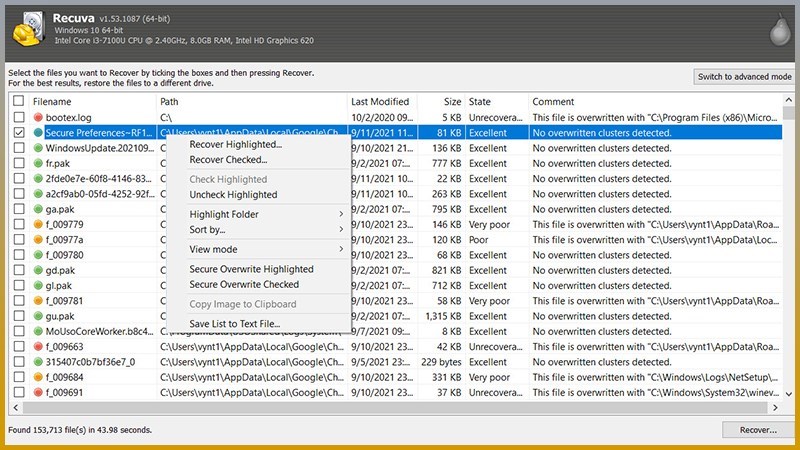The image size is (800, 450).
Task: Uncheck the Secure Preferences file checkbox
Action: coord(19,132)
